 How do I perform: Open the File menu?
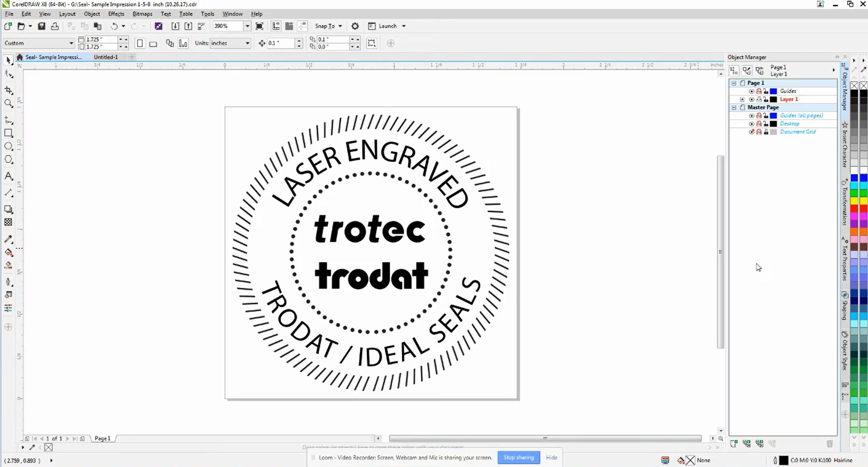(x=9, y=14)
